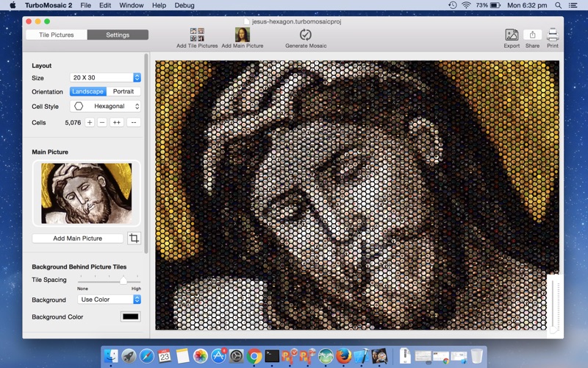Open Spotlight search in menu bar
This screenshot has height=368, width=588.
pyautogui.click(x=559, y=5)
